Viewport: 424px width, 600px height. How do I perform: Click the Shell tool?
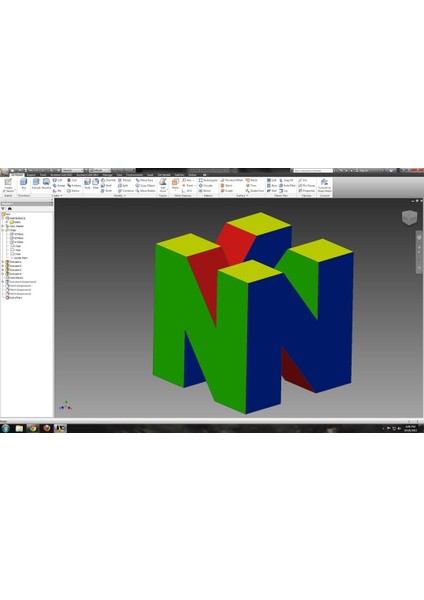pos(106,186)
